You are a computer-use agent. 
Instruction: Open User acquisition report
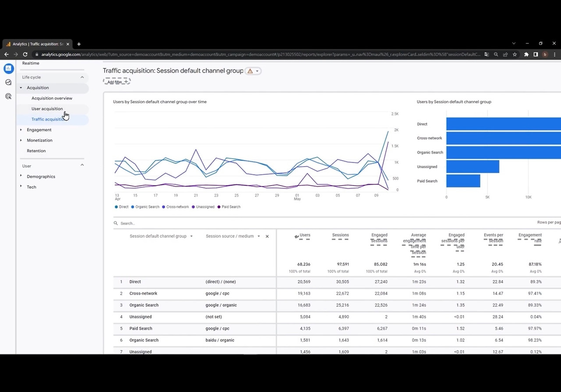click(x=47, y=109)
